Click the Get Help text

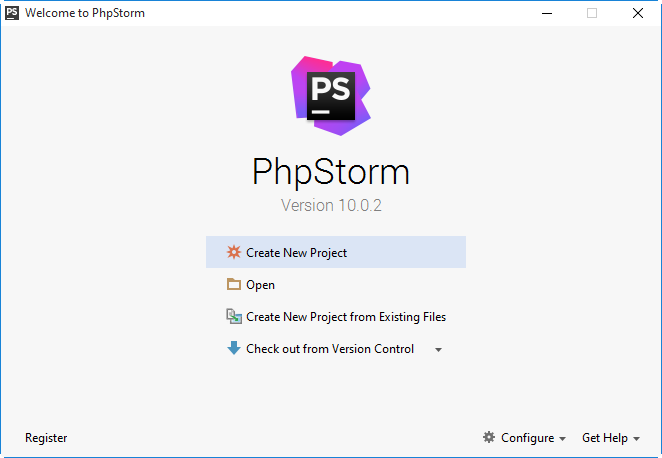604,438
